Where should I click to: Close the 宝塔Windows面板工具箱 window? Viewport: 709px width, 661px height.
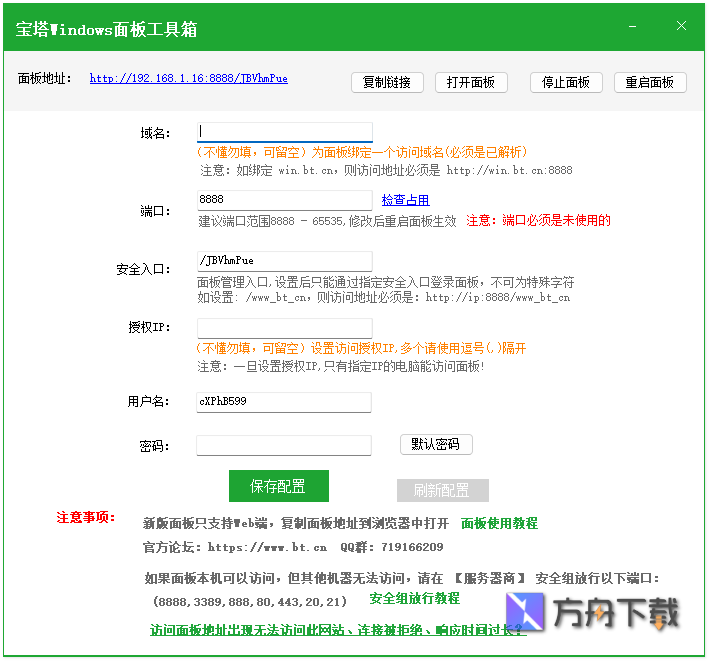pyautogui.click(x=681, y=26)
